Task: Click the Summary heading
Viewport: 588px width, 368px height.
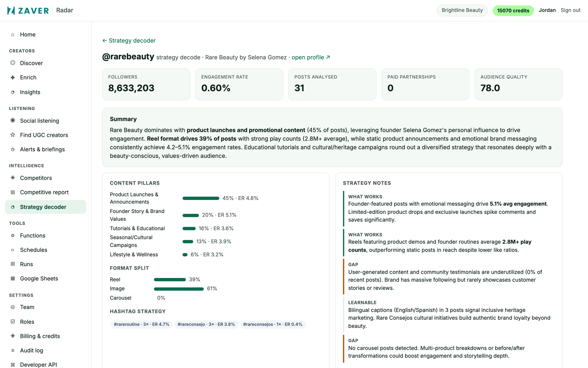Action: (123, 119)
